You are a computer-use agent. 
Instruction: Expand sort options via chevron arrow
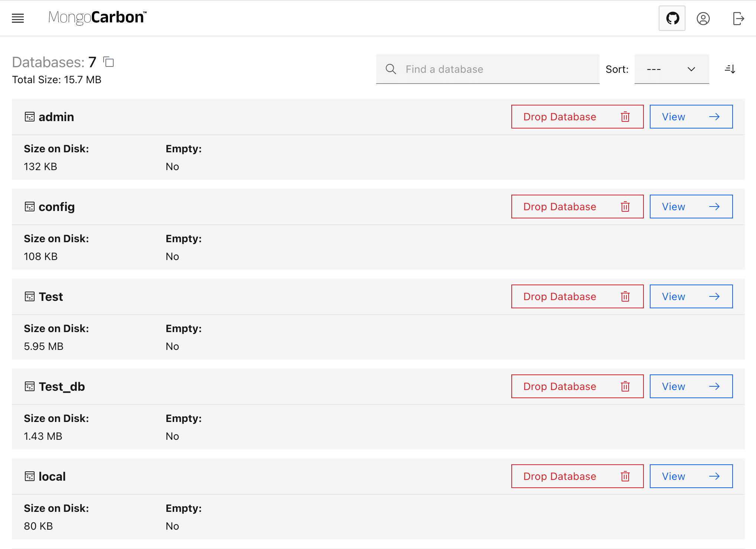tap(691, 69)
